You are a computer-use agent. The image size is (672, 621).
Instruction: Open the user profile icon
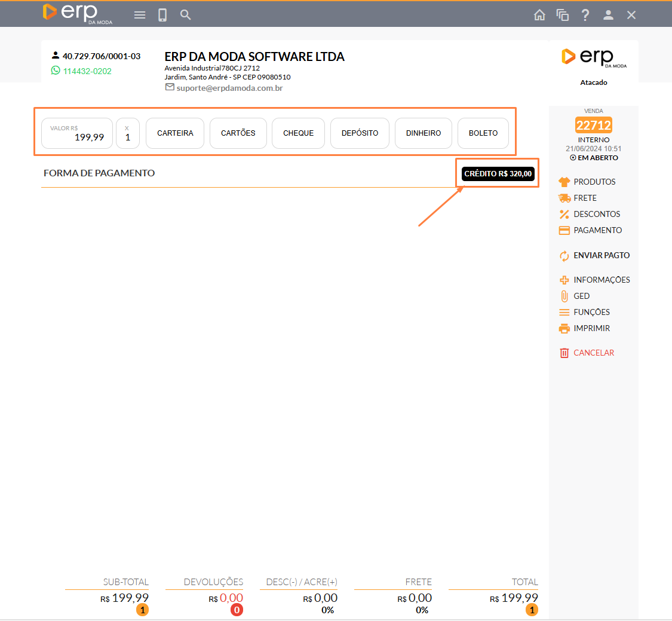(608, 16)
